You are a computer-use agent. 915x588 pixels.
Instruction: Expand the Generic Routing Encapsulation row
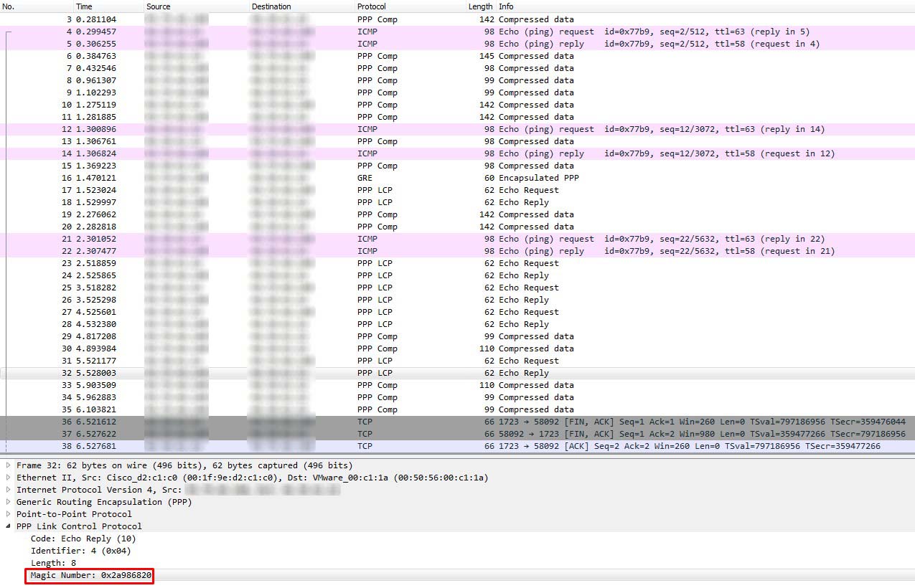pyautogui.click(x=9, y=502)
